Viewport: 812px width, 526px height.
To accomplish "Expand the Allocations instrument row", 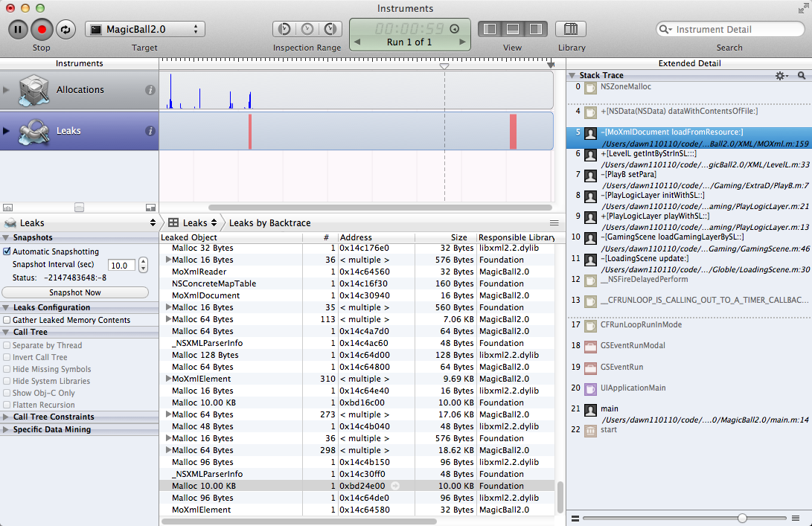I will tap(6, 89).
